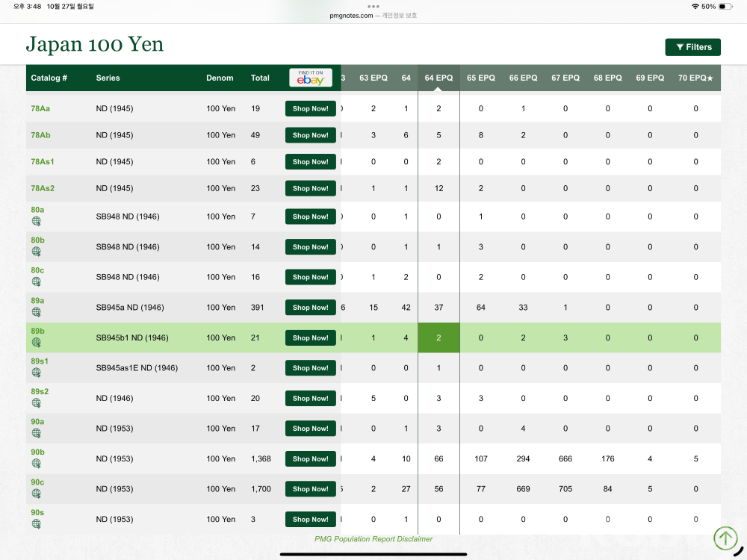Screen dimensions: 747x560
Task: Click the Find it on eBay logo
Action: [311, 78]
